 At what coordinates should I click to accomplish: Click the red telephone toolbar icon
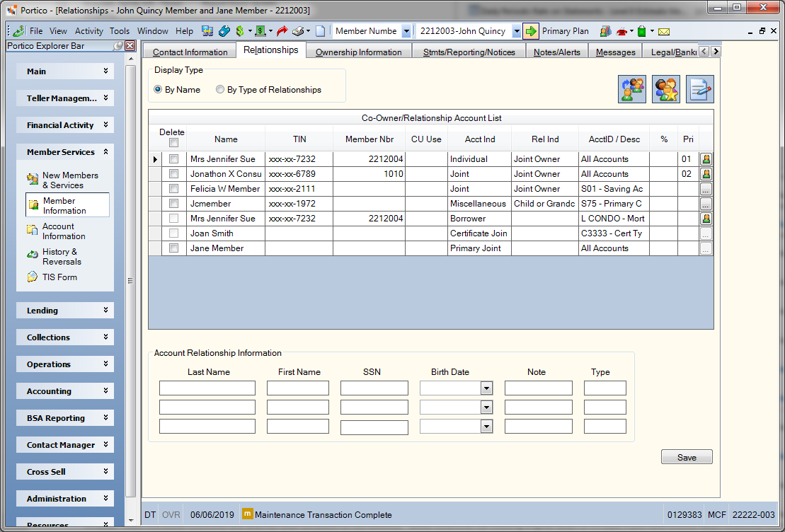pyautogui.click(x=621, y=32)
